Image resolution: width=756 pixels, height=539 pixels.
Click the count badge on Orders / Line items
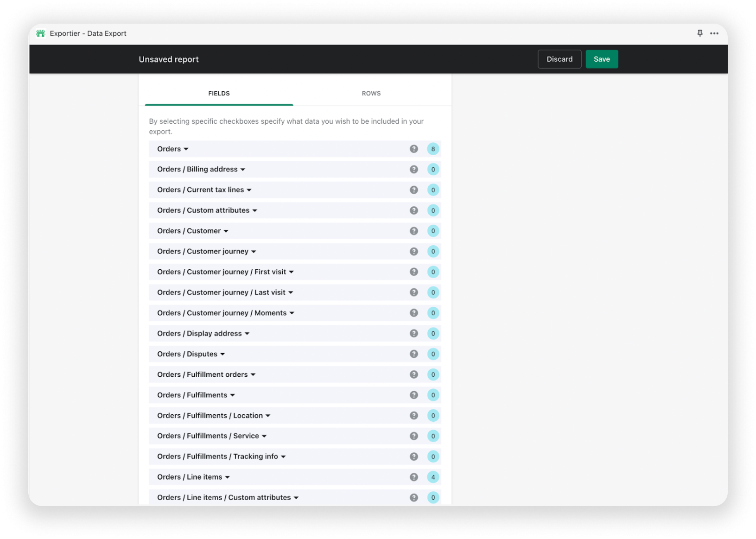click(432, 476)
